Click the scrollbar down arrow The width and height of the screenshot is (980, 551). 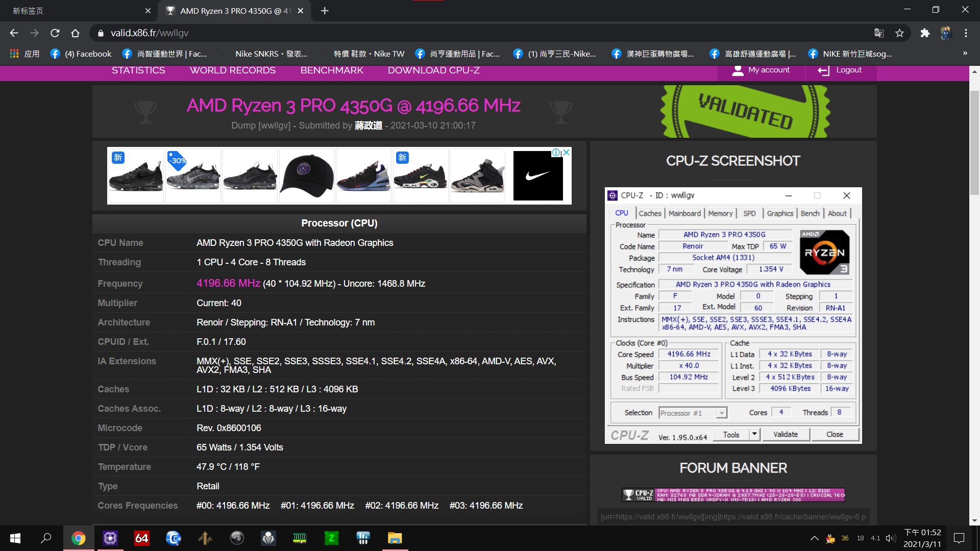(x=974, y=521)
